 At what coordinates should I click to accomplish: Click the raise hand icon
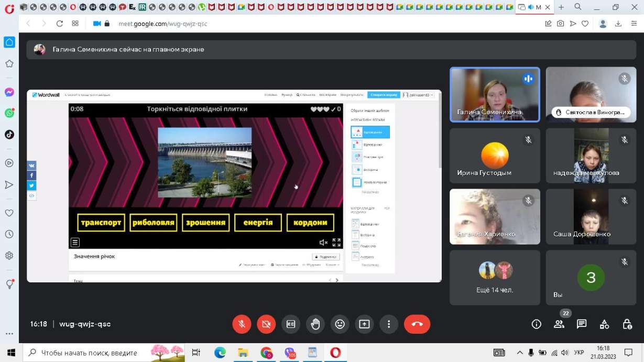tap(315, 324)
